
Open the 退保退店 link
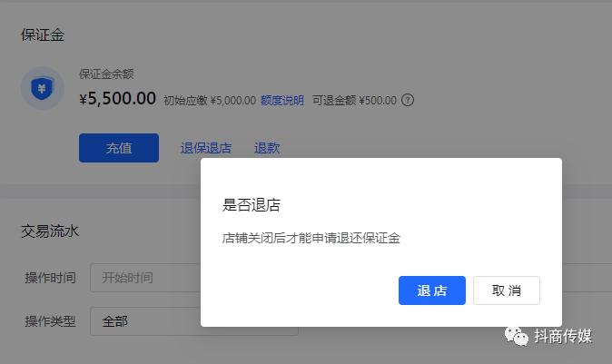pos(206,148)
